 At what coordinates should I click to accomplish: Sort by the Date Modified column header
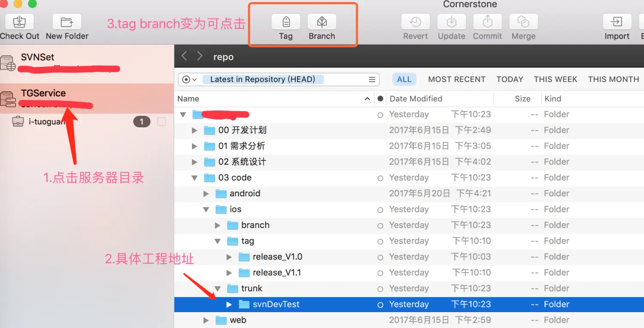click(416, 99)
